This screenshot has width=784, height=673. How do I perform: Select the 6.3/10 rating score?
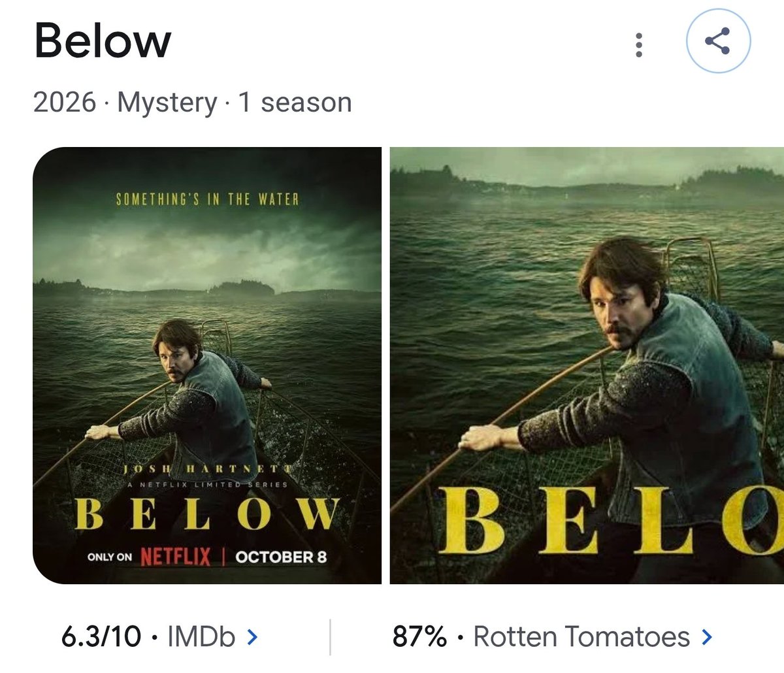[x=101, y=636]
